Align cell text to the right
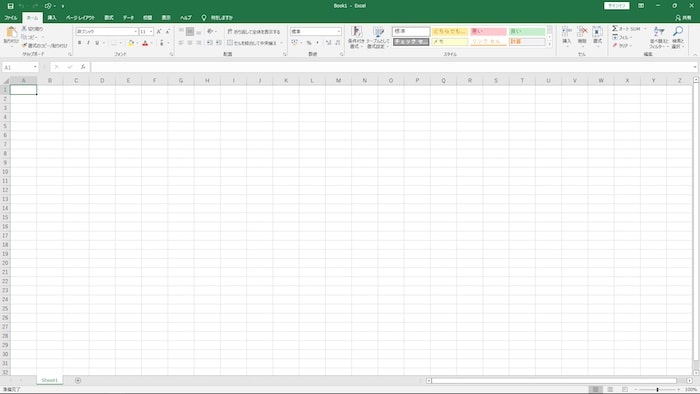Image resolution: width=700 pixels, height=394 pixels. 198,43
